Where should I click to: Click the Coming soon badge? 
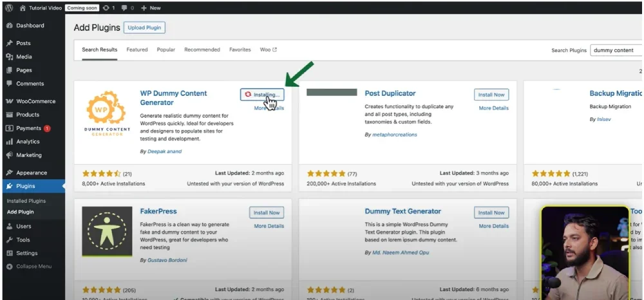tap(82, 8)
